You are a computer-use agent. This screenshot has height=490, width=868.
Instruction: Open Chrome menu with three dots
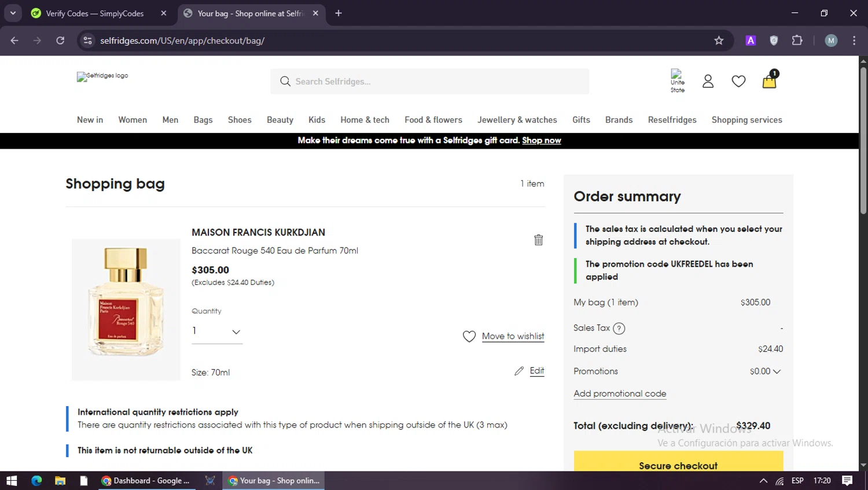pos(854,40)
